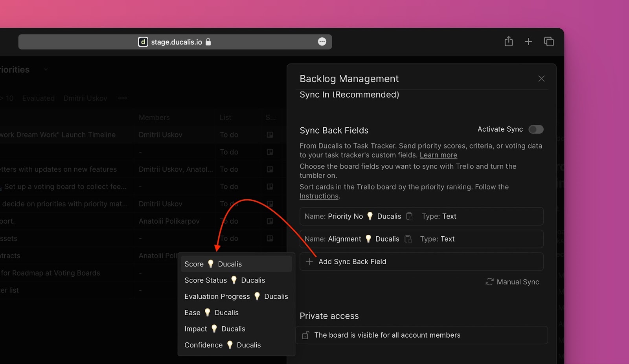Screen dimensions: 629x364
Task: Open the Trello card icon beside 'Dream Work' Launch Timeline
Action: pos(270,134)
